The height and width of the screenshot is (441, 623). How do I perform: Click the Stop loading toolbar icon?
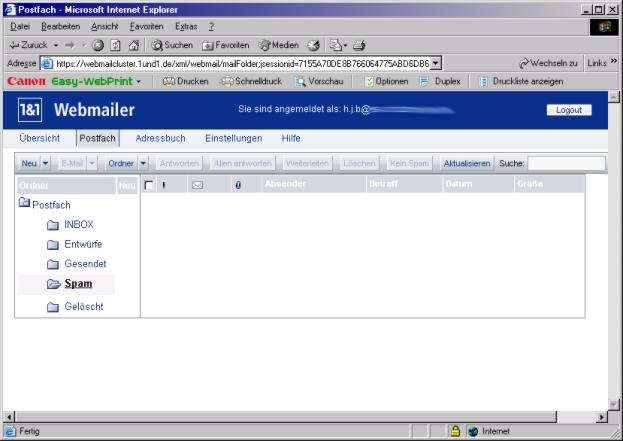point(98,45)
